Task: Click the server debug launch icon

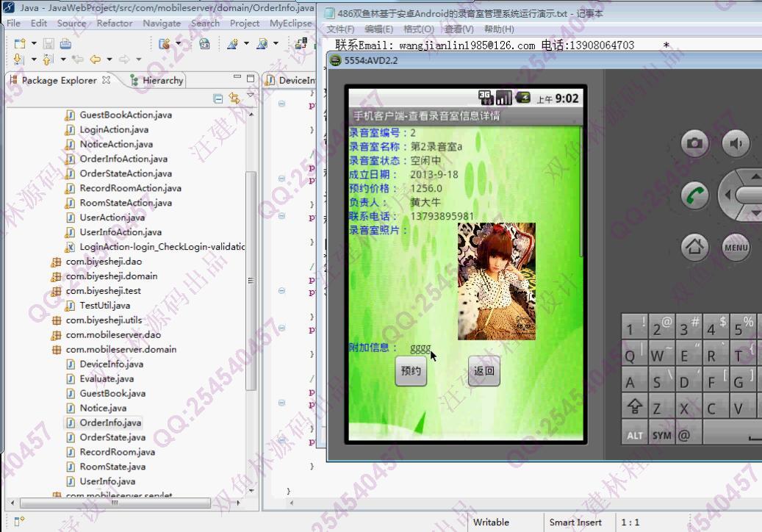Action: click(x=165, y=44)
